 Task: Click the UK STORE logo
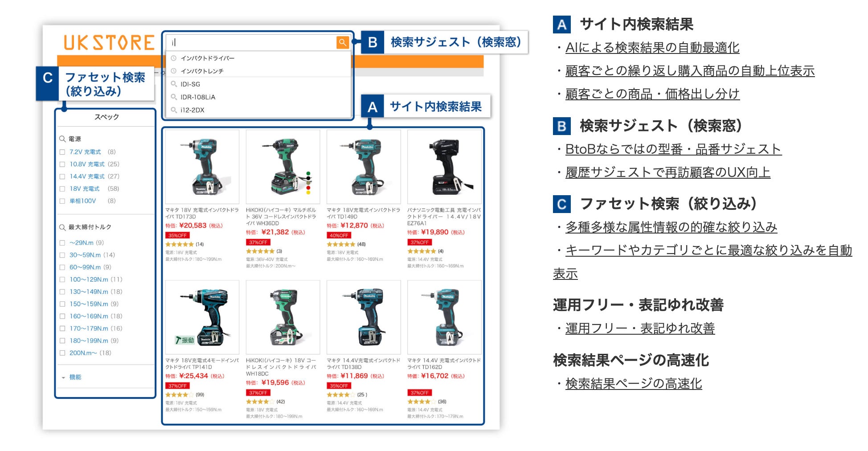tap(109, 43)
